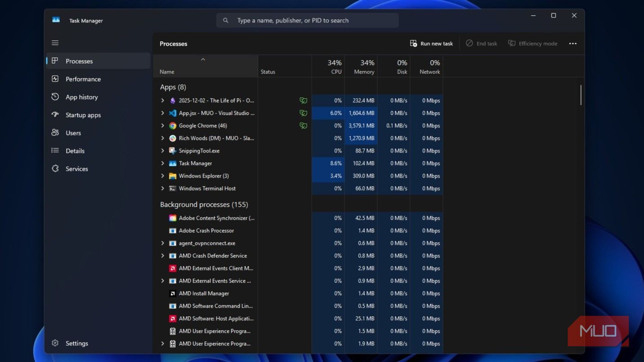Expand the AMD Crash Defender Service row
Image resolution: width=644 pixels, height=362 pixels.
(x=163, y=256)
